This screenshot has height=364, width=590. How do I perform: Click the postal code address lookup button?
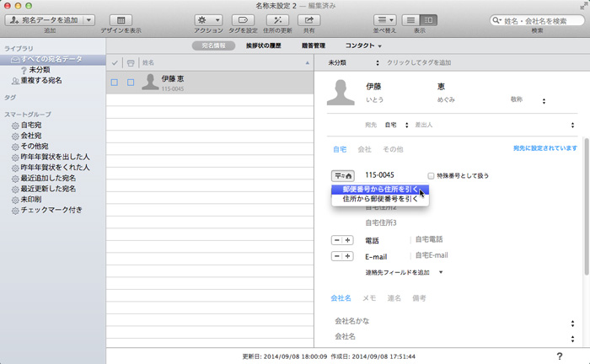(343, 175)
